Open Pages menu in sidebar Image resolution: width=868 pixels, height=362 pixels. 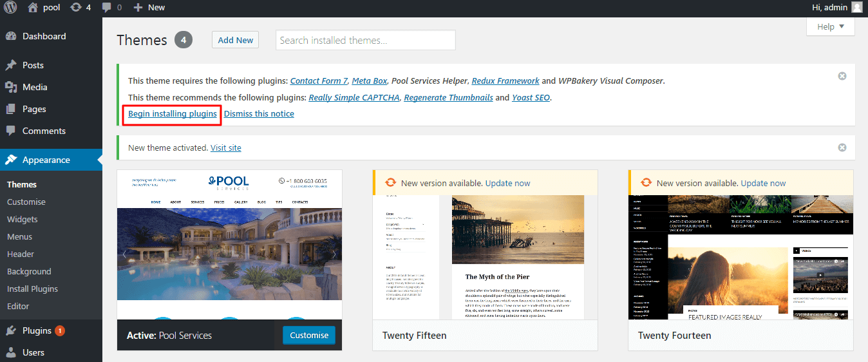51,109
